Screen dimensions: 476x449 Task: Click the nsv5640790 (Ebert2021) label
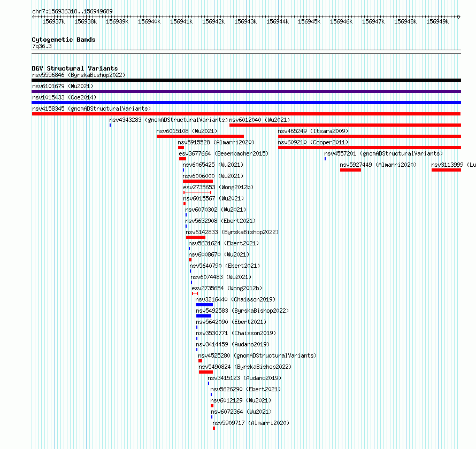[x=225, y=266]
